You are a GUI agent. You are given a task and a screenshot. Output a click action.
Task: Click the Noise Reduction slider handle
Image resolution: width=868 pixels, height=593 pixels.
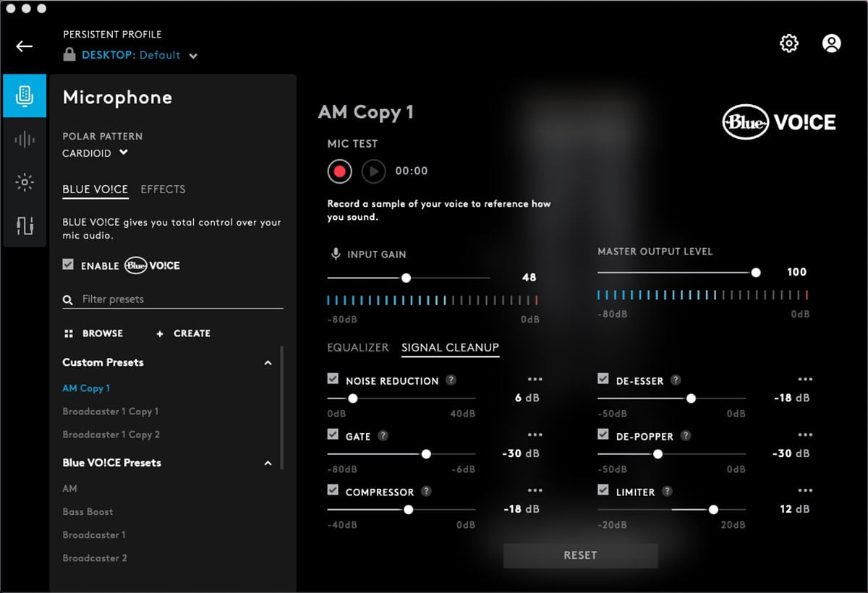tap(352, 398)
